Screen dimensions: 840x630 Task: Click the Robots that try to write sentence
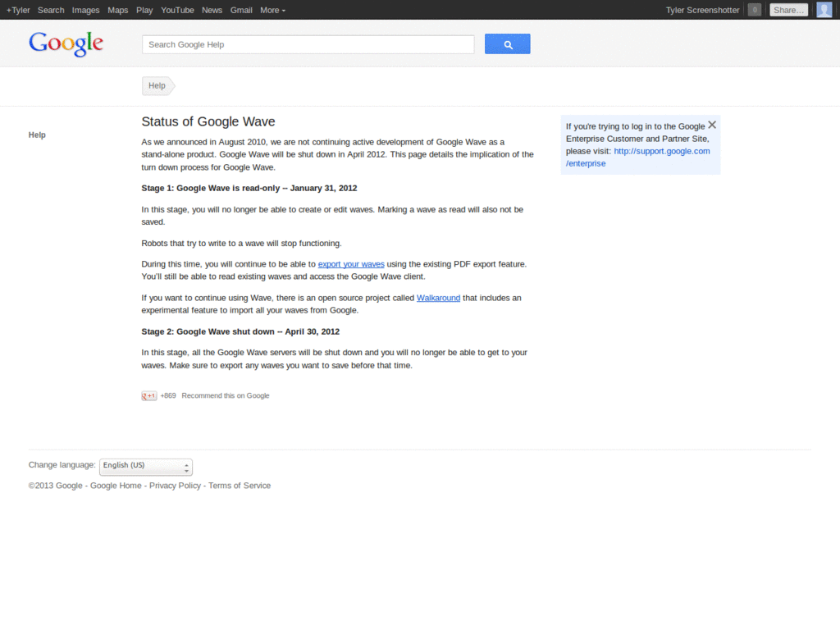tap(242, 243)
